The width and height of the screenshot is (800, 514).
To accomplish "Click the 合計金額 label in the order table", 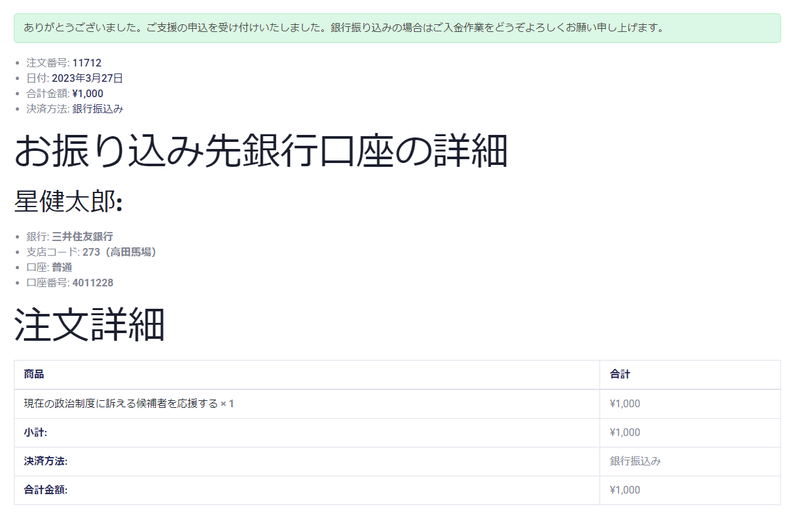I will tap(45, 490).
